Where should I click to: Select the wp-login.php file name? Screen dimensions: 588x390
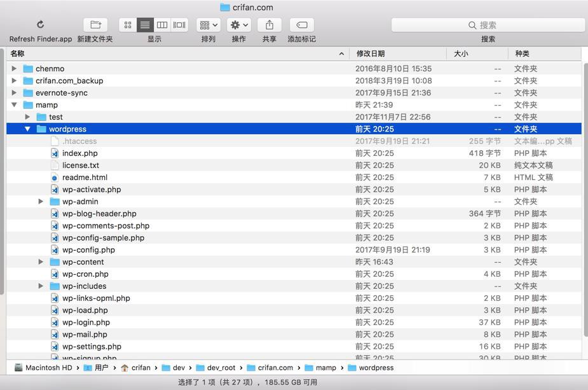pos(86,322)
